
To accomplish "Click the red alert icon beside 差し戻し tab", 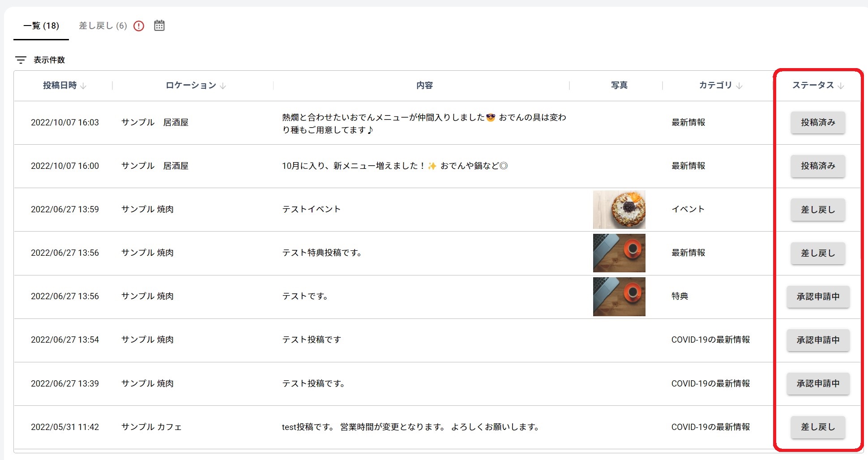I will [x=139, y=26].
